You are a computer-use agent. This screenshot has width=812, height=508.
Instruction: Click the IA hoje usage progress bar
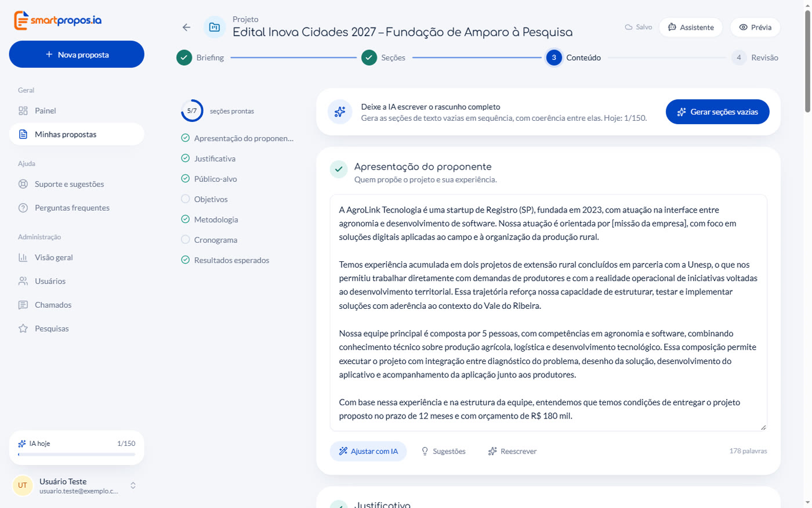pyautogui.click(x=77, y=455)
